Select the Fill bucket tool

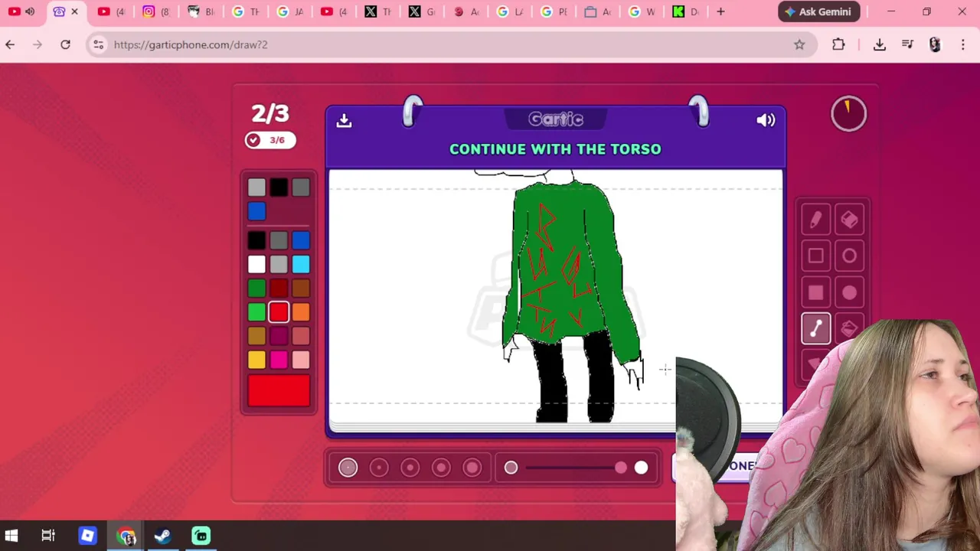pyautogui.click(x=849, y=329)
